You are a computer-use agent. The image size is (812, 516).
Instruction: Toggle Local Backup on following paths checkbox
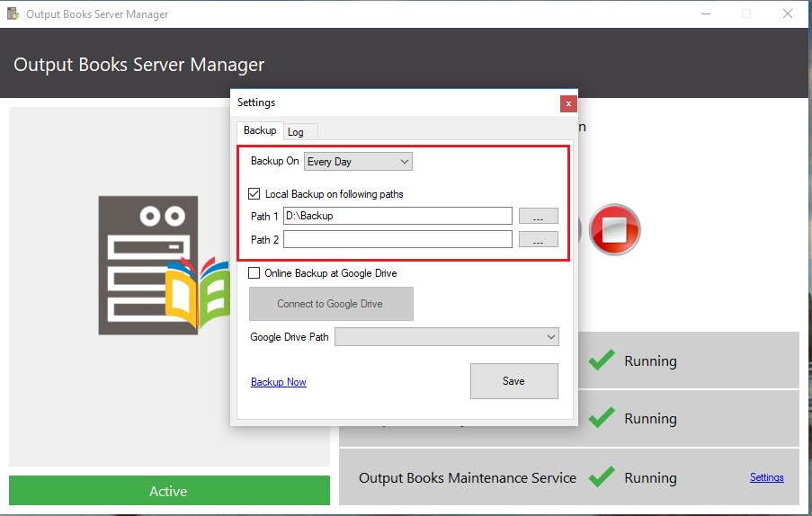(x=254, y=194)
